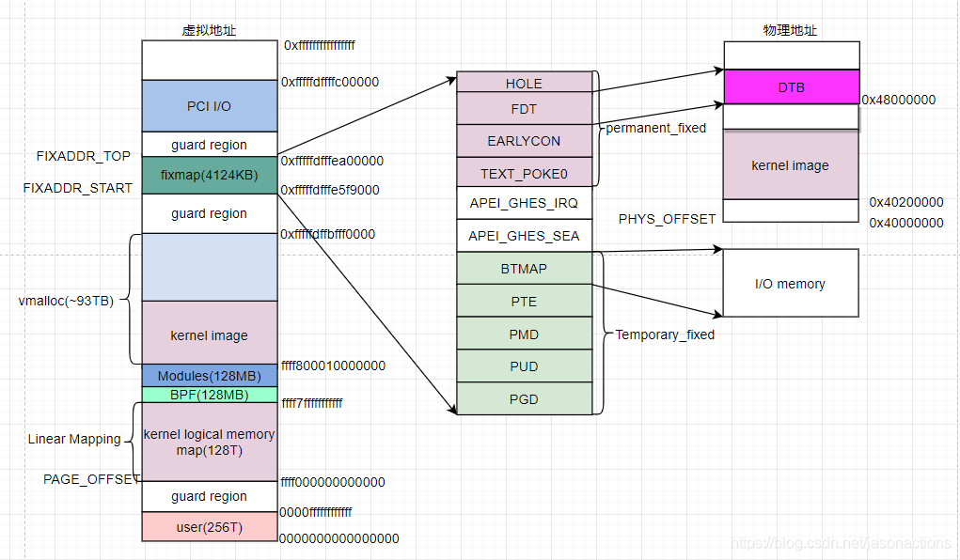
Task: Click the Temporary_fixed label
Action: click(665, 334)
